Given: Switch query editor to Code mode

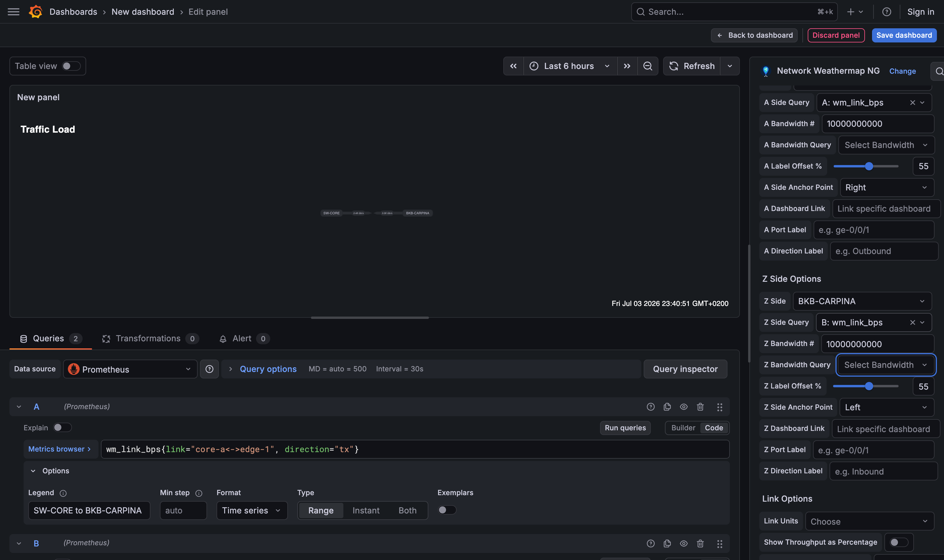Looking at the screenshot, I should point(714,428).
